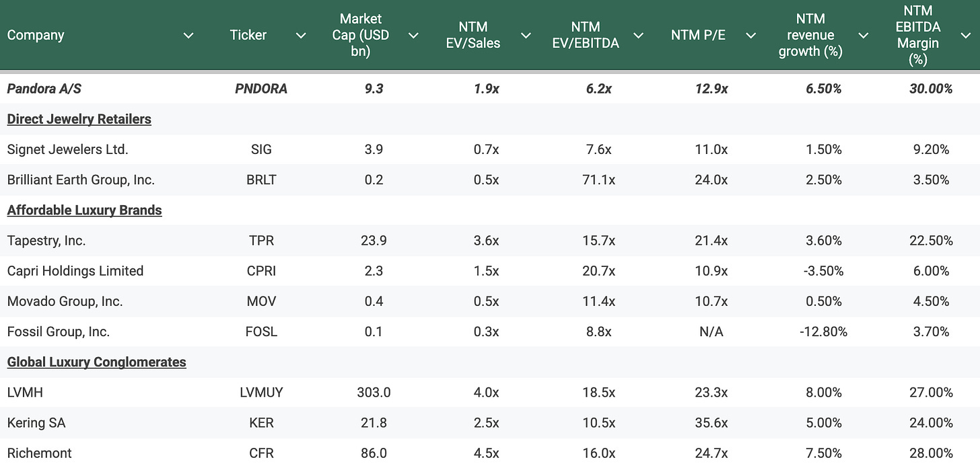Click the NTM EBITDA Margin (%) header

918,35
